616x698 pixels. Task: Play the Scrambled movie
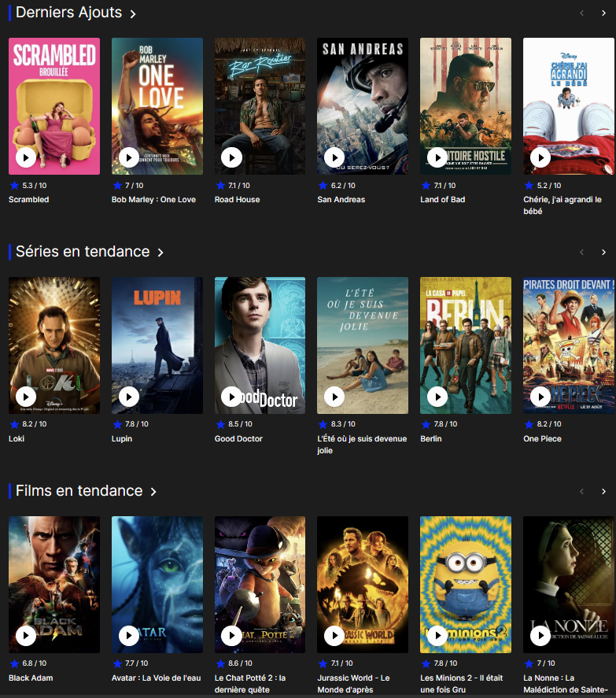click(x=26, y=157)
